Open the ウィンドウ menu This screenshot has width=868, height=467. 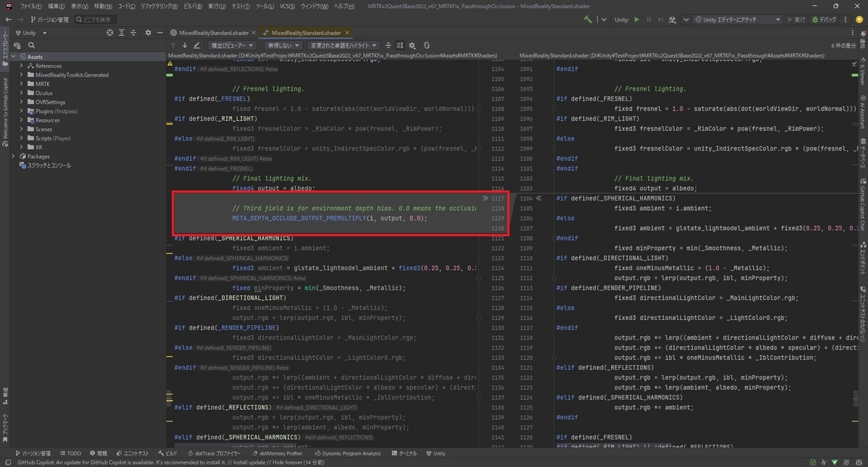[x=314, y=6]
